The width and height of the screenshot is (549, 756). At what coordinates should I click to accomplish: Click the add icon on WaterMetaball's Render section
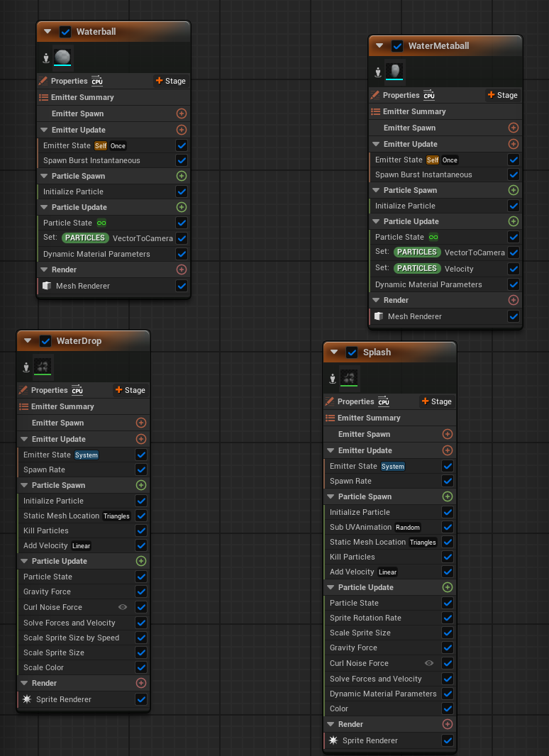coord(514,300)
